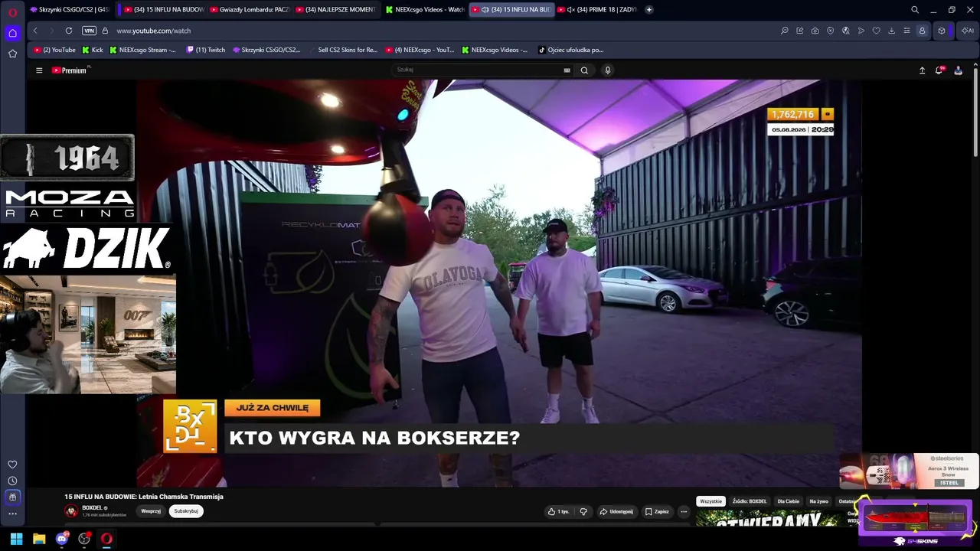Open a new browser tab
Screen dimensions: 980x551
[x=649, y=10]
